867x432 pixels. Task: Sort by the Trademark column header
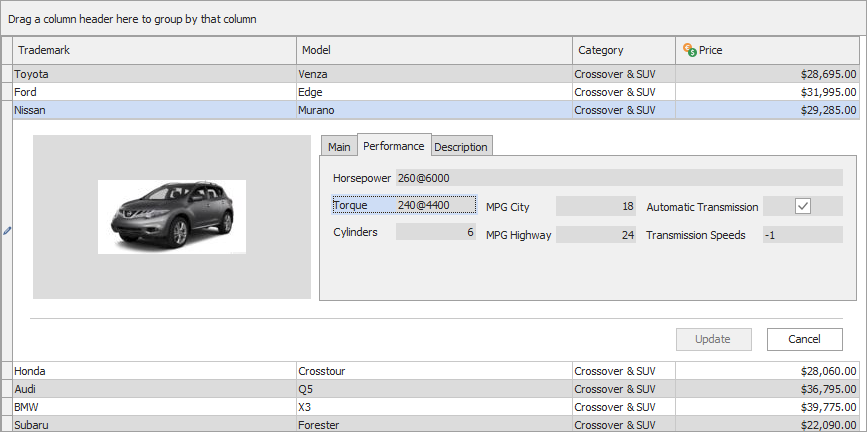[154, 50]
